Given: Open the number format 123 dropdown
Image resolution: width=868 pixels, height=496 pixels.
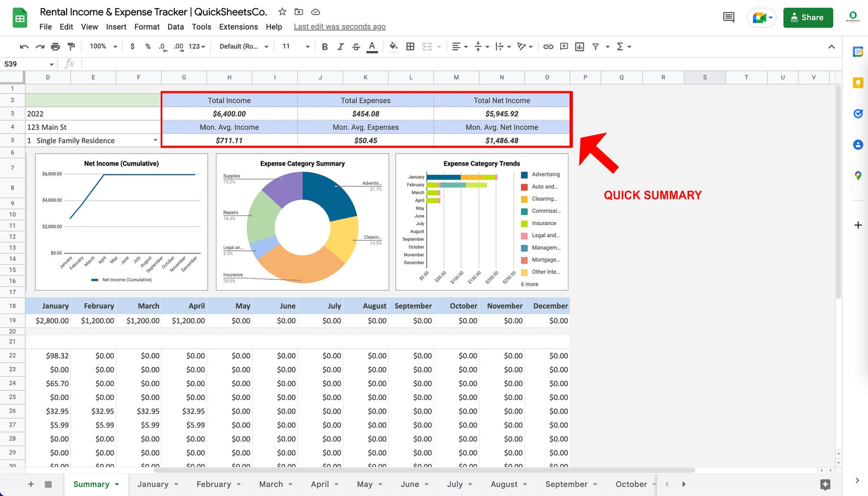Looking at the screenshot, I should pos(197,46).
